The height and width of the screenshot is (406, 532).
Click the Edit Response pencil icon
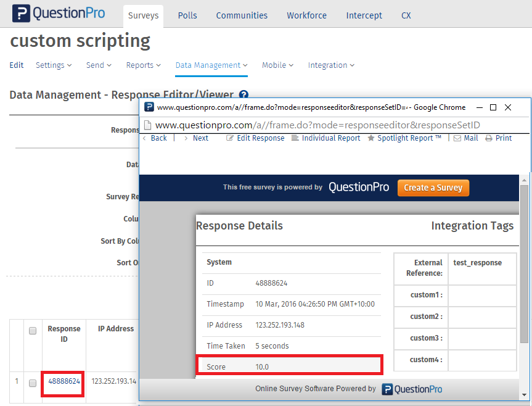click(230, 138)
